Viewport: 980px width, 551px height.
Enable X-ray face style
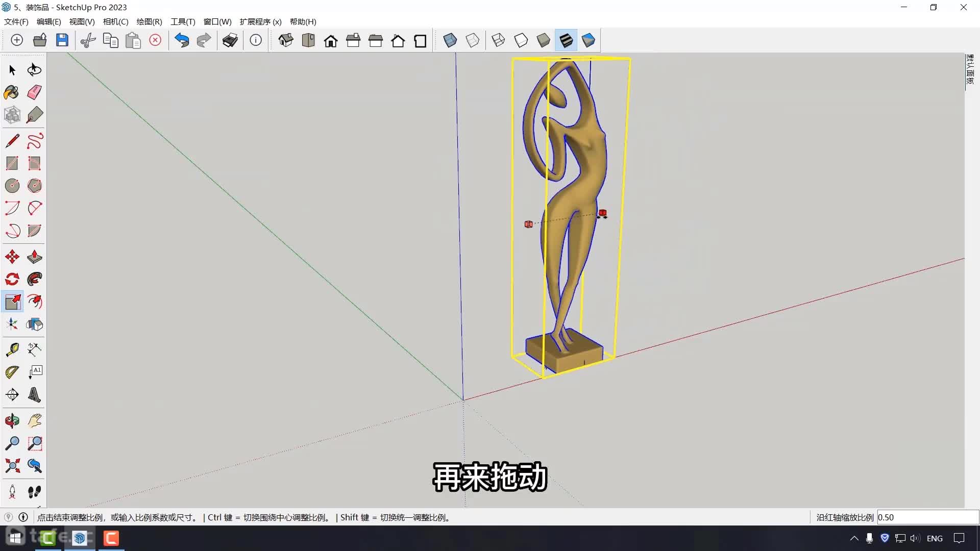coord(450,40)
